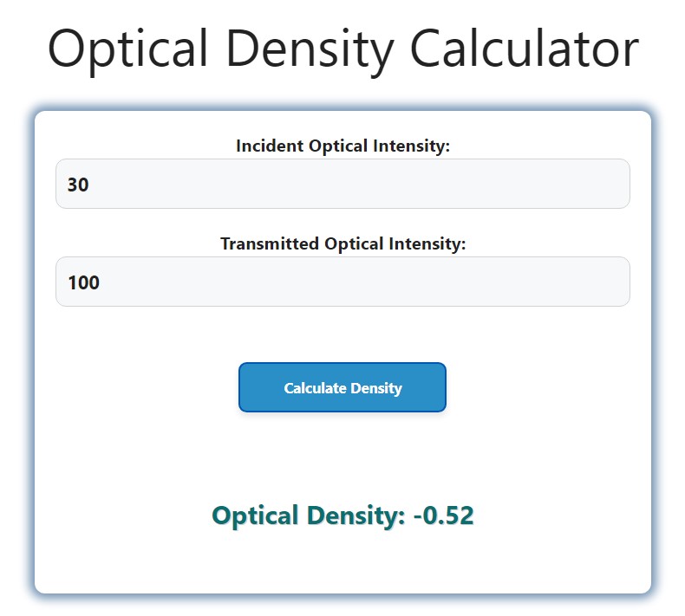
Task: Click the words Optical Density in the result line
Action: coord(308,515)
